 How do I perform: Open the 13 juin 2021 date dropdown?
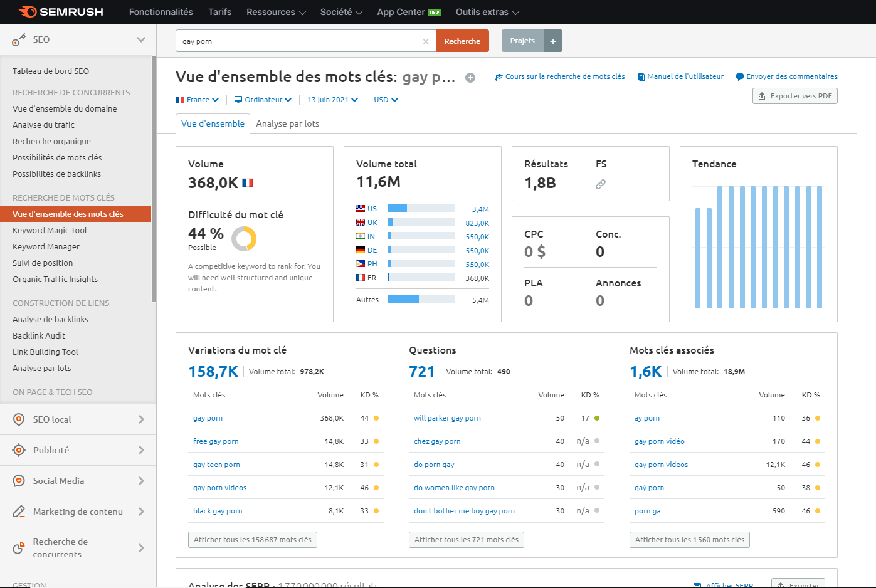tap(332, 100)
